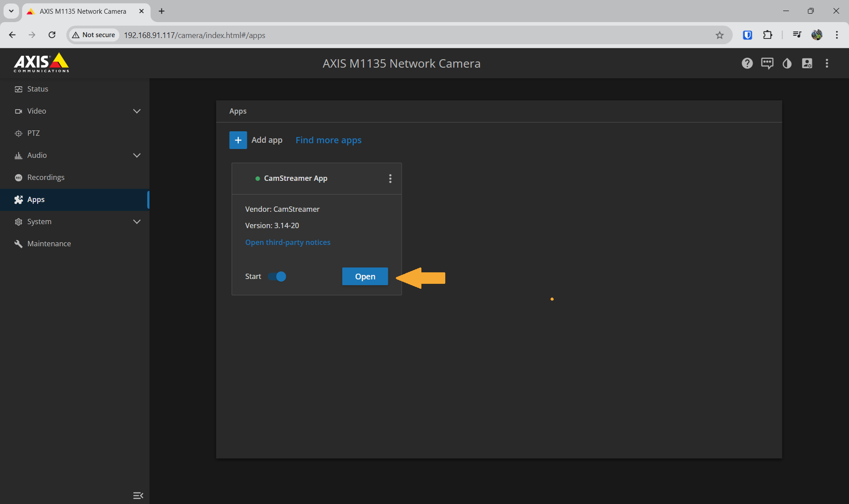The width and height of the screenshot is (849, 504).
Task: Close the AXIS M1135 Network Camera tab
Action: pyautogui.click(x=141, y=11)
